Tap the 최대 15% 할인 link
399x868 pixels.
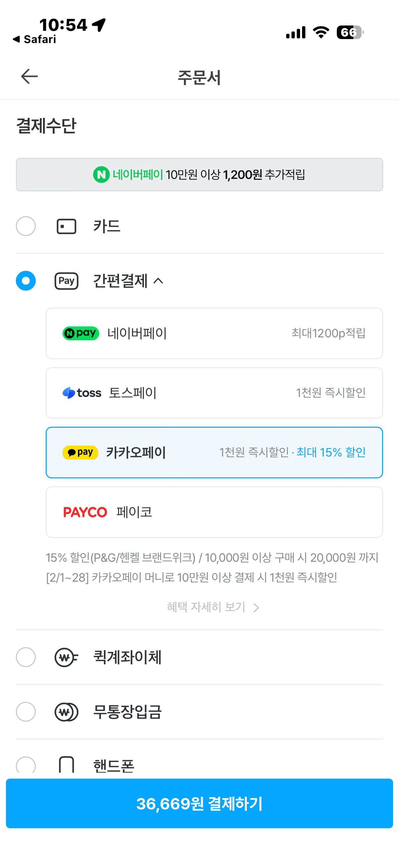(x=331, y=453)
